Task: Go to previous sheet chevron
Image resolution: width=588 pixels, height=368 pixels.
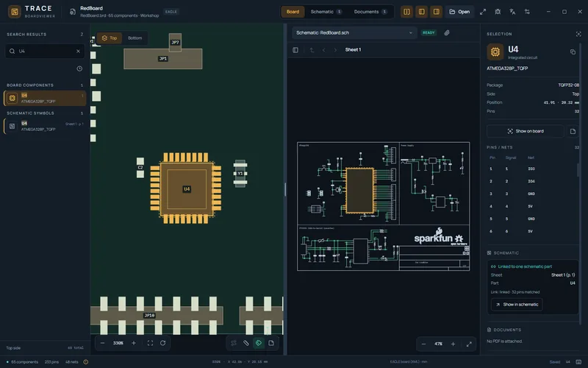Action: (x=323, y=49)
